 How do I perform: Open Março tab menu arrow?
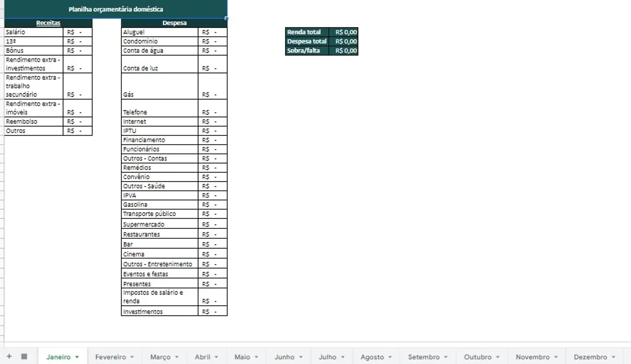pyautogui.click(x=177, y=357)
